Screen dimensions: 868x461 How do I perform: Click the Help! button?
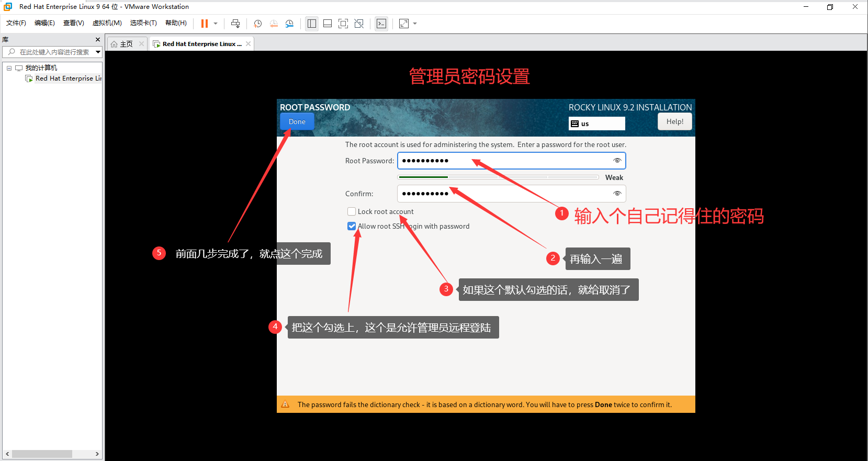(x=675, y=121)
